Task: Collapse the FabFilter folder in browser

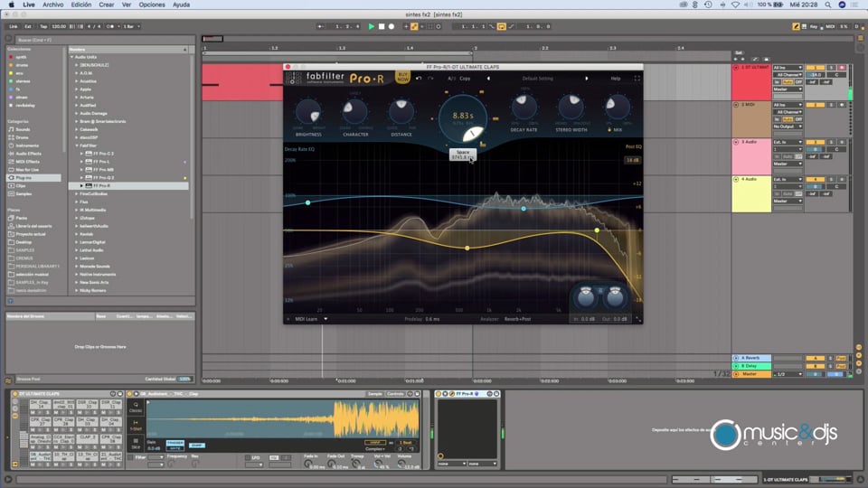Action: pos(77,145)
